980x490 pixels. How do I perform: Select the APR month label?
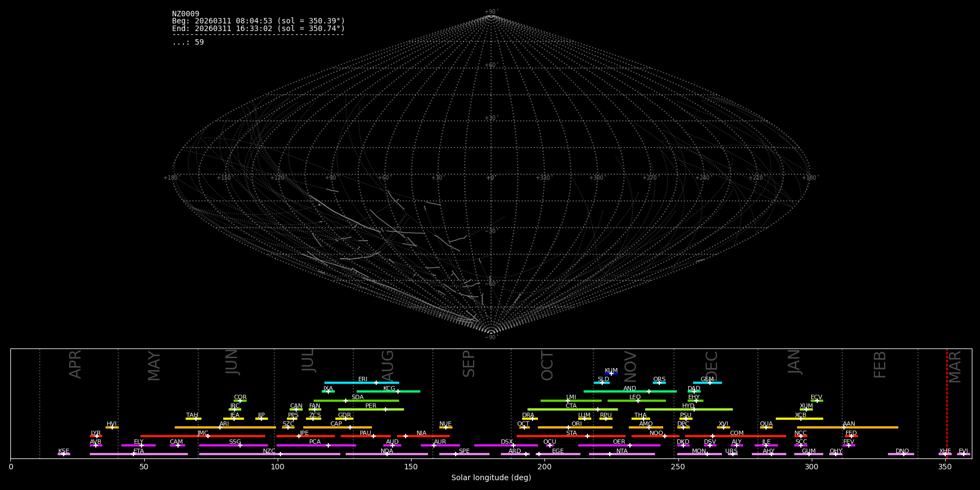click(x=76, y=364)
